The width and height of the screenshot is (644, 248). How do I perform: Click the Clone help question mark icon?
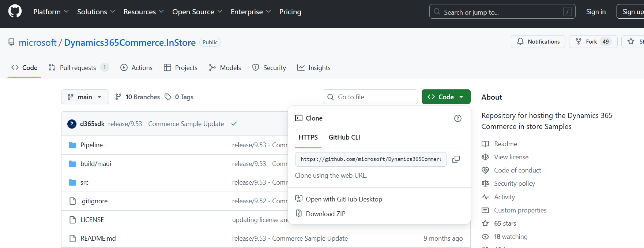(457, 118)
